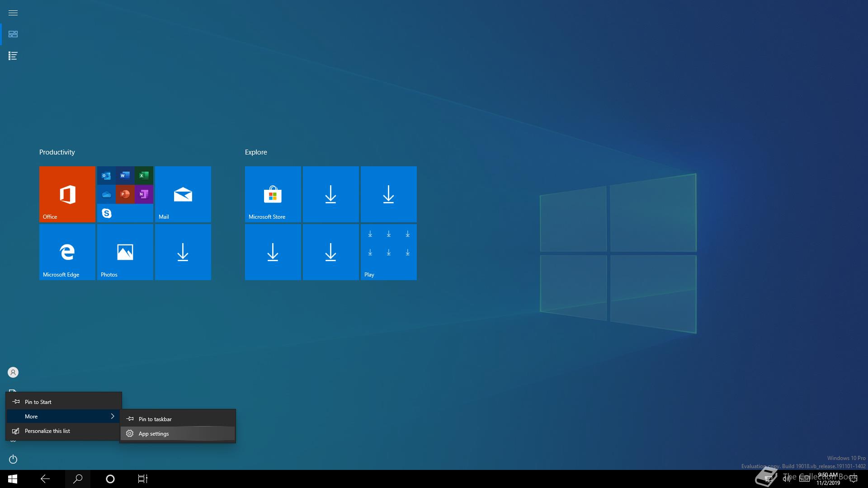Expand the Start hamburger menu
The height and width of the screenshot is (488, 868).
coord(13,13)
